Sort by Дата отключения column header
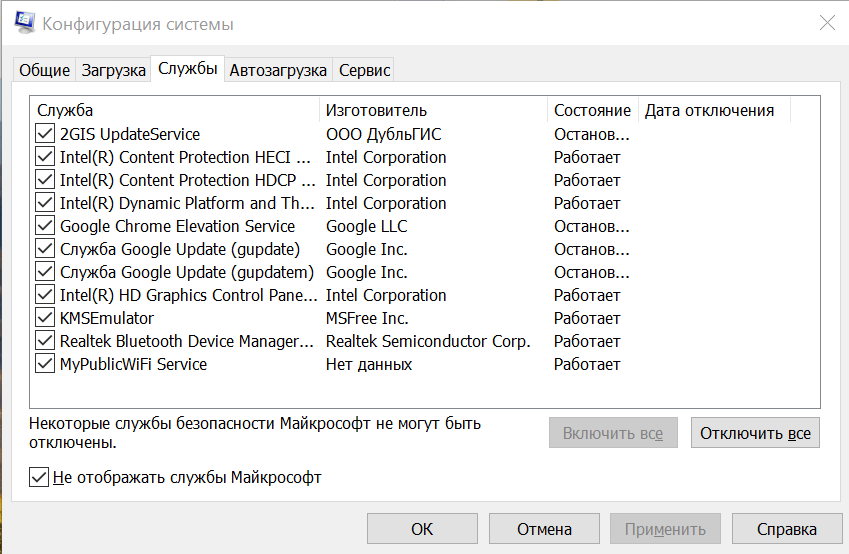Screen dimensions: 849x554 pos(714,110)
